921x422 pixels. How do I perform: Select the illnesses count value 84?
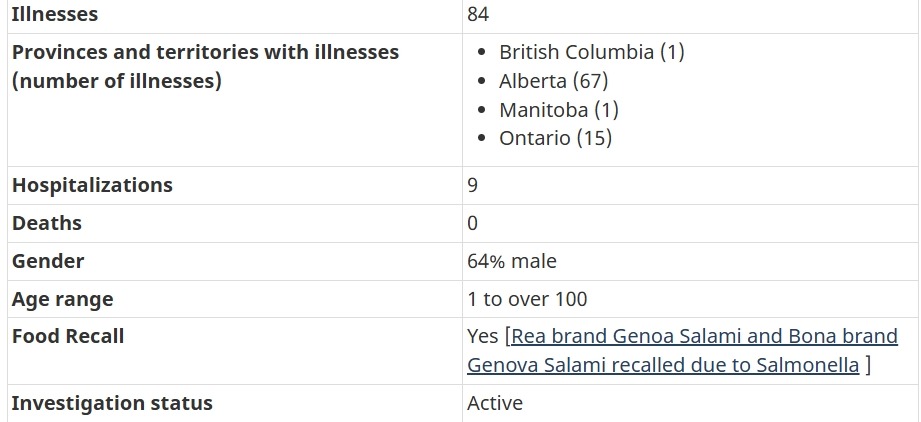tap(478, 14)
